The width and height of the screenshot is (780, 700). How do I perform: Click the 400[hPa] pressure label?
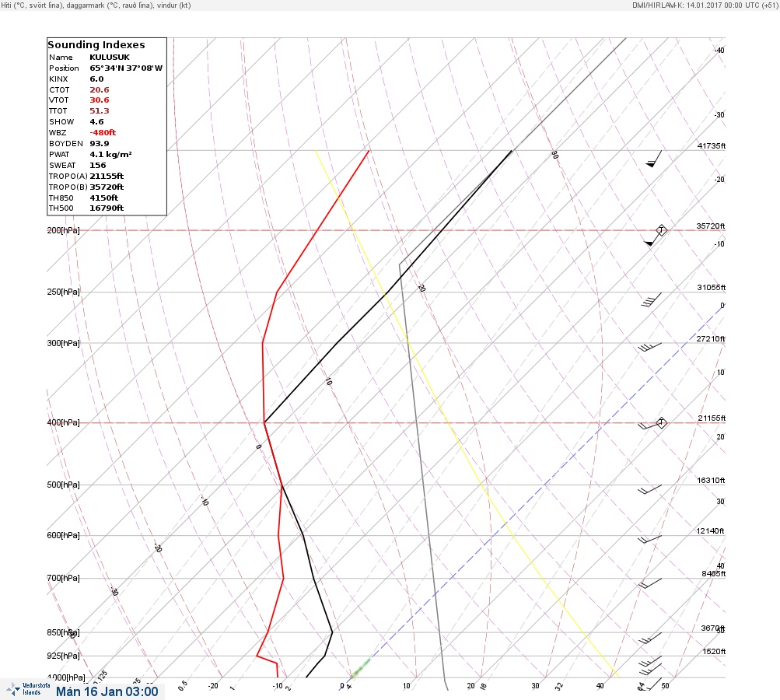63,423
